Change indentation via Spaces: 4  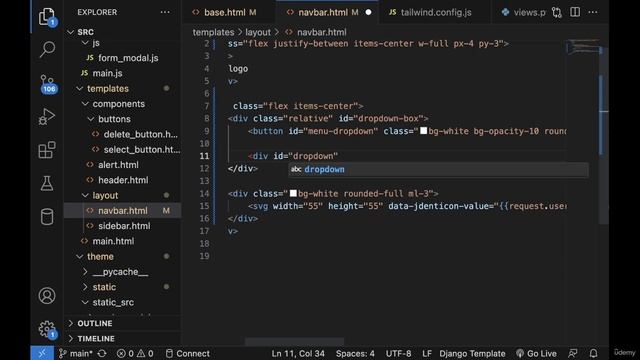[355, 353]
